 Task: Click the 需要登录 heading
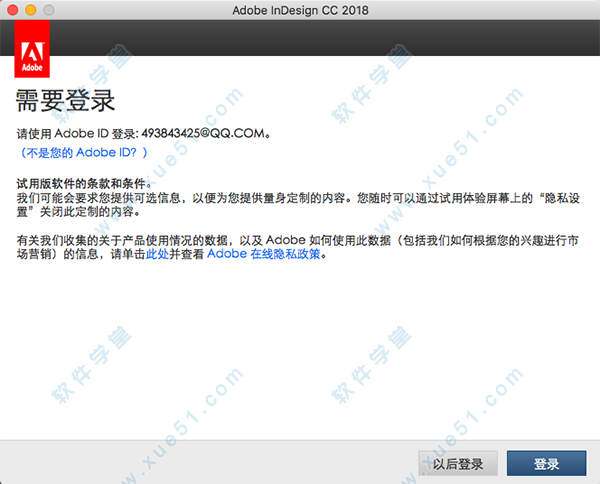point(65,101)
